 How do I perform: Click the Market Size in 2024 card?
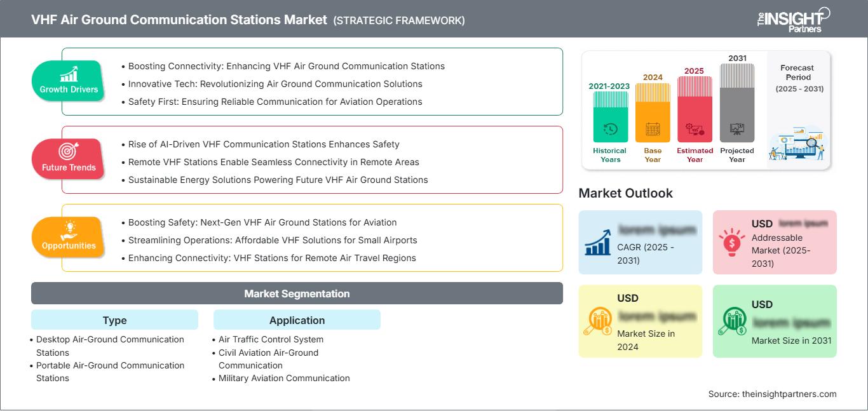coord(641,321)
